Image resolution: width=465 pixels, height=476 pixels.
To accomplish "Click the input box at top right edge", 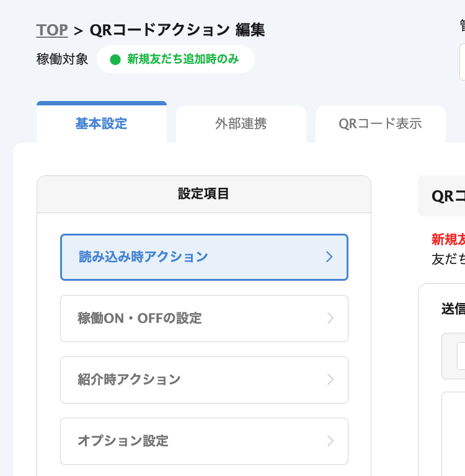I will [462, 62].
